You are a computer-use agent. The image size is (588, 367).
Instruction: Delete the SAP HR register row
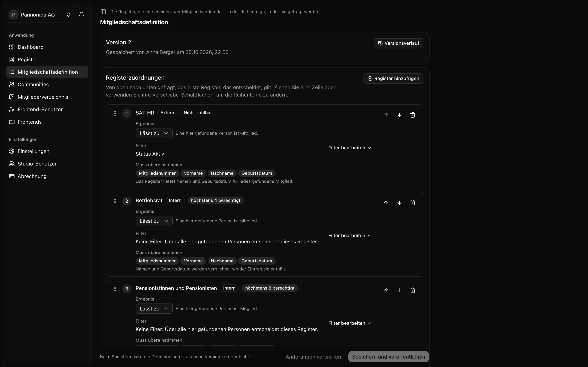click(x=413, y=115)
